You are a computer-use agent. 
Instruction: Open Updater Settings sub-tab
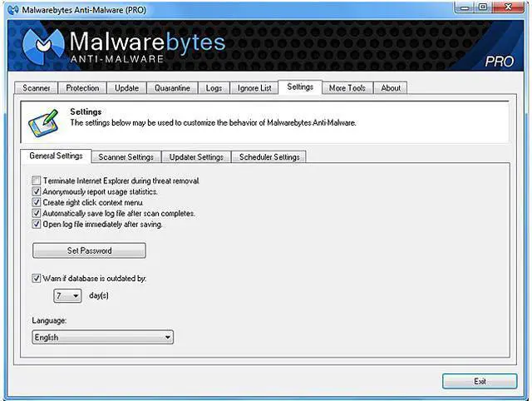(x=196, y=157)
